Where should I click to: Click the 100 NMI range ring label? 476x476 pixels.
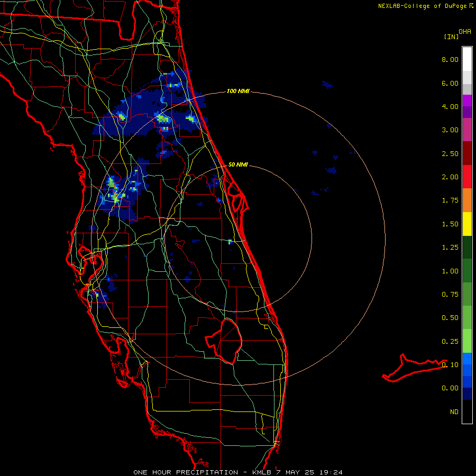[x=238, y=91]
